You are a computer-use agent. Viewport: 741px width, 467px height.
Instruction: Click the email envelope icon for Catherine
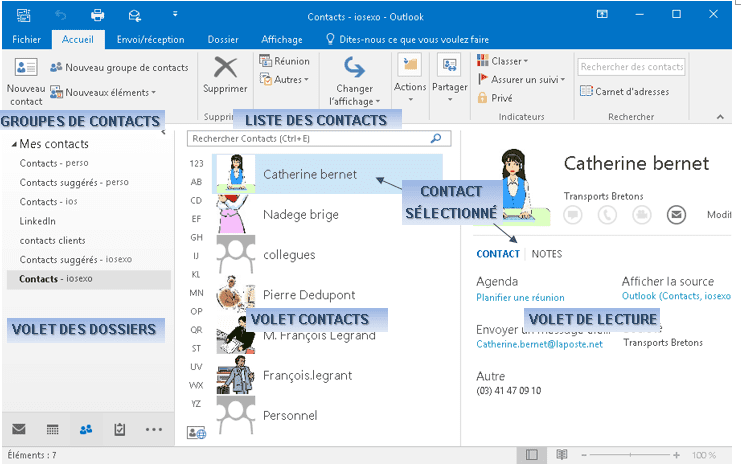tap(676, 215)
